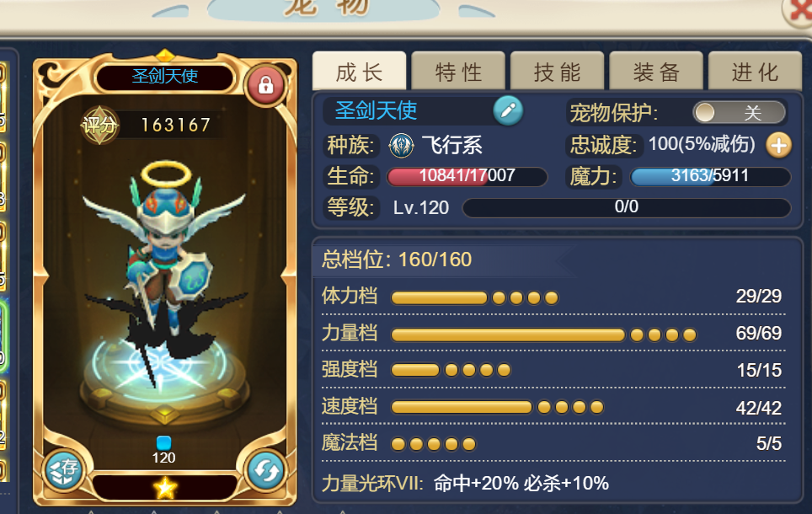Click the 力量档 gold progress bar

[x=507, y=335]
